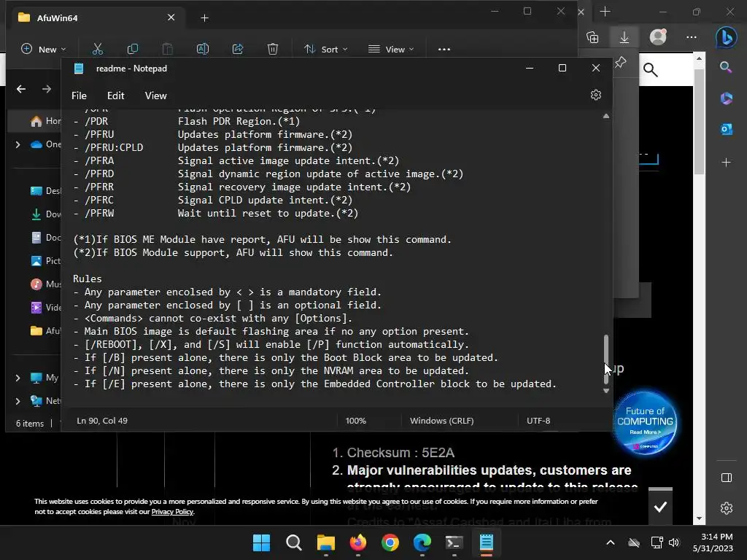This screenshot has width=747, height=560.
Task: Click the Rename icon in File Explorer
Action: click(x=203, y=49)
